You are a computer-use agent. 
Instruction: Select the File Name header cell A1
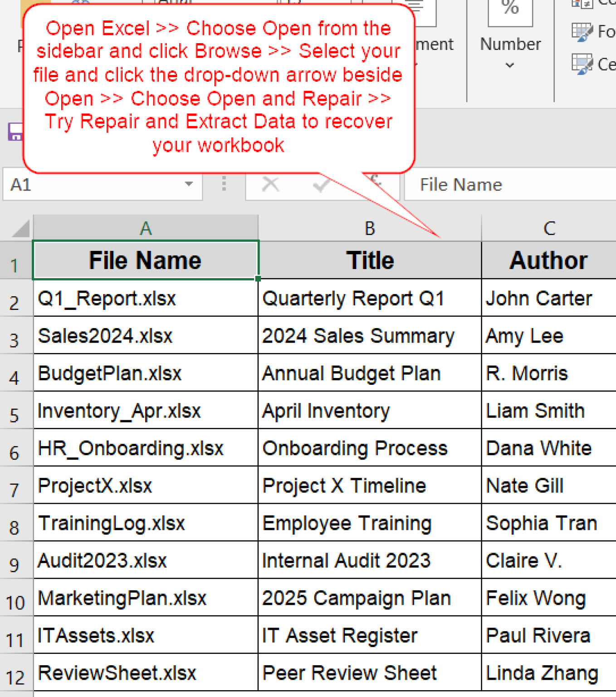click(145, 260)
